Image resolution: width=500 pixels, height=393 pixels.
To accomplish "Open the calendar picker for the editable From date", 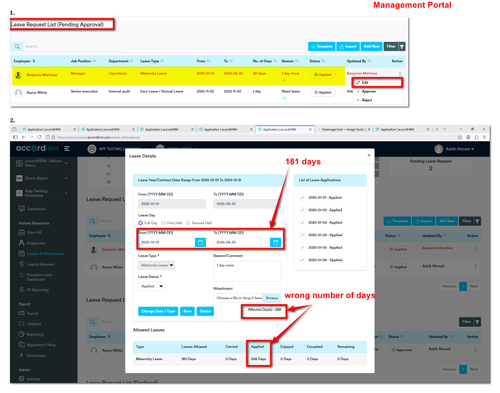I will [x=200, y=242].
